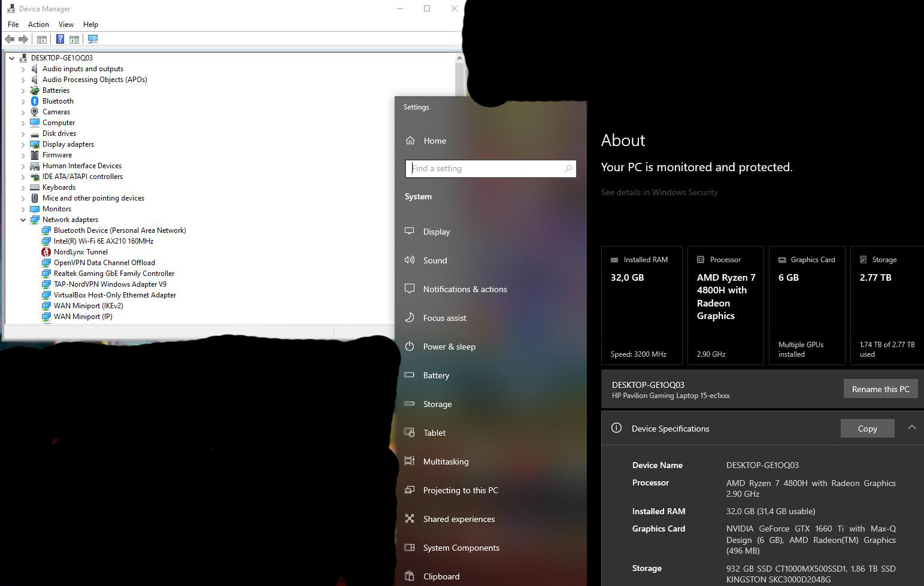This screenshot has height=586, width=924.
Task: Click the Show/Hide Console Tree toolbar icon
Action: click(42, 40)
